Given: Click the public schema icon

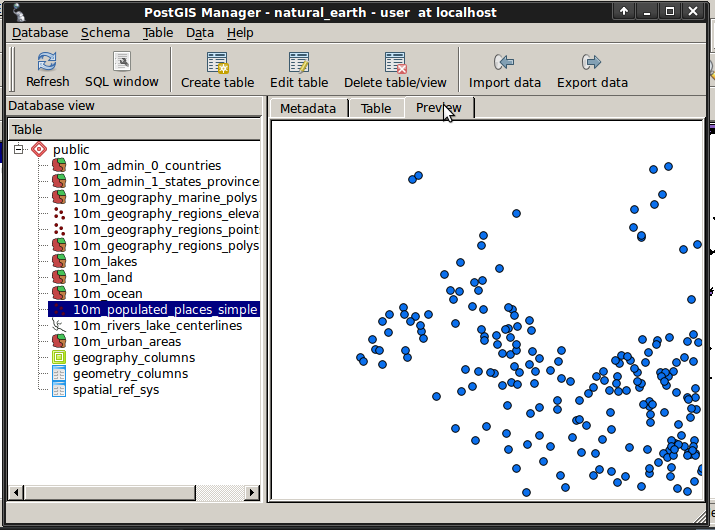Looking at the screenshot, I should click(39, 149).
